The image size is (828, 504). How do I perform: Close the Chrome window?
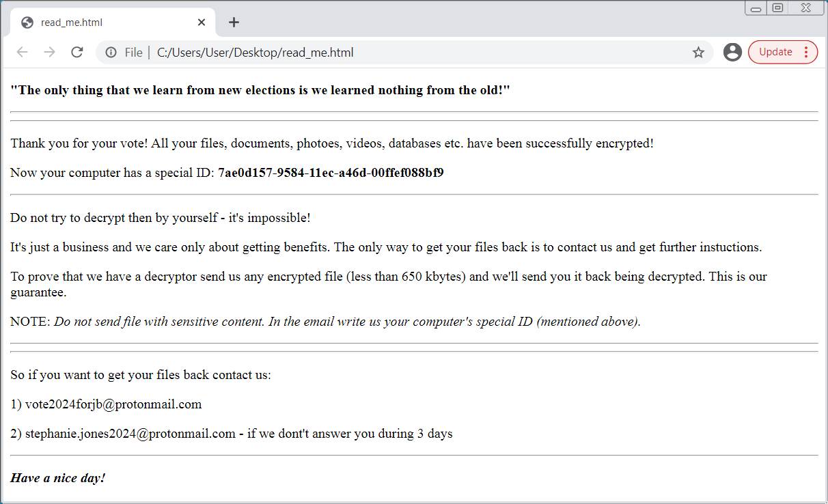[806, 8]
